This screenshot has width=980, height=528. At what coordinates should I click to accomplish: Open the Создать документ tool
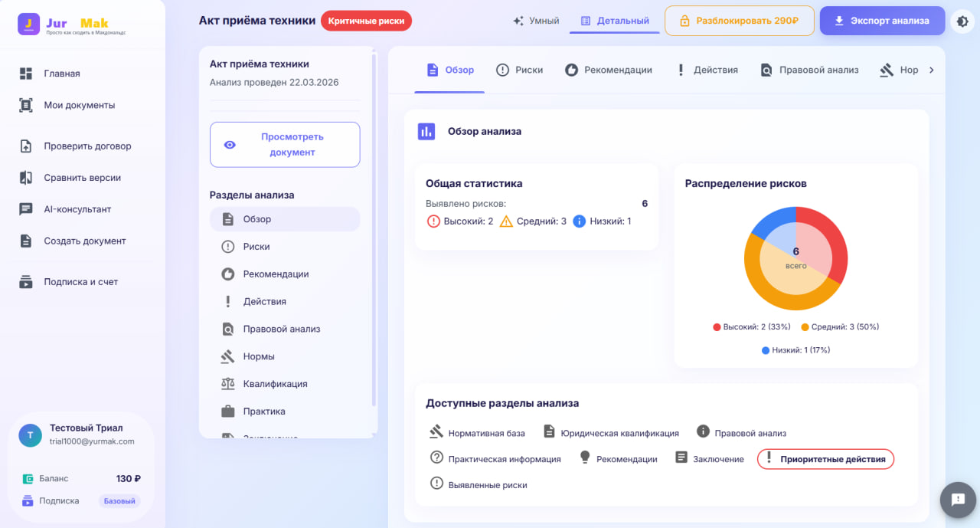coord(26,241)
